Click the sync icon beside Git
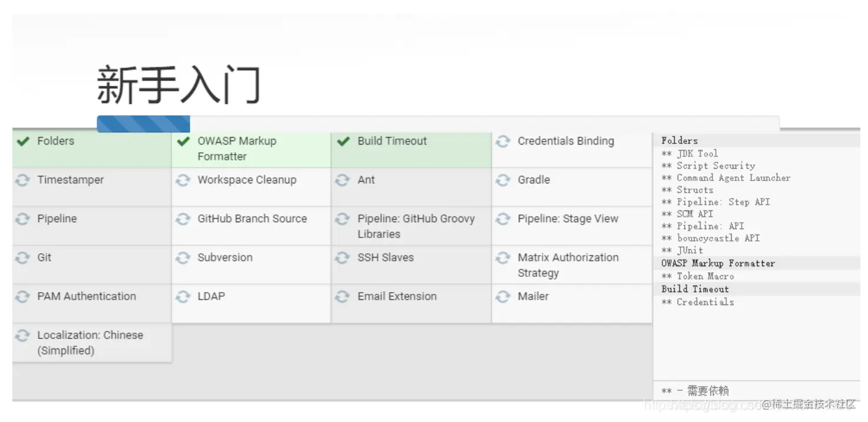Viewport: 868px width, 422px height. (23, 258)
